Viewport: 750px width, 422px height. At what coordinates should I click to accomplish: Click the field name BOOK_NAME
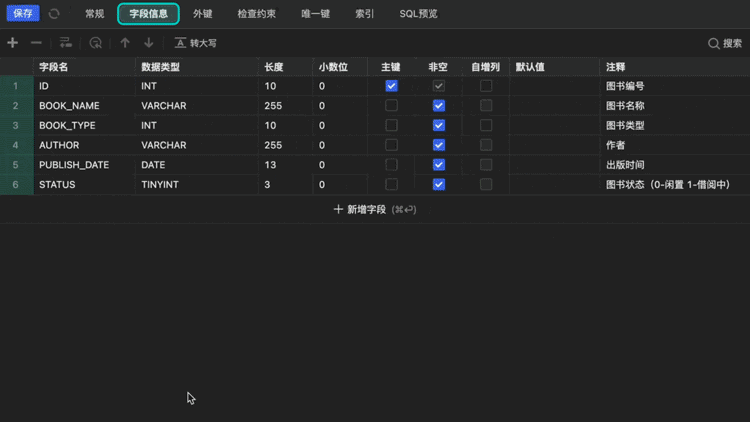69,106
